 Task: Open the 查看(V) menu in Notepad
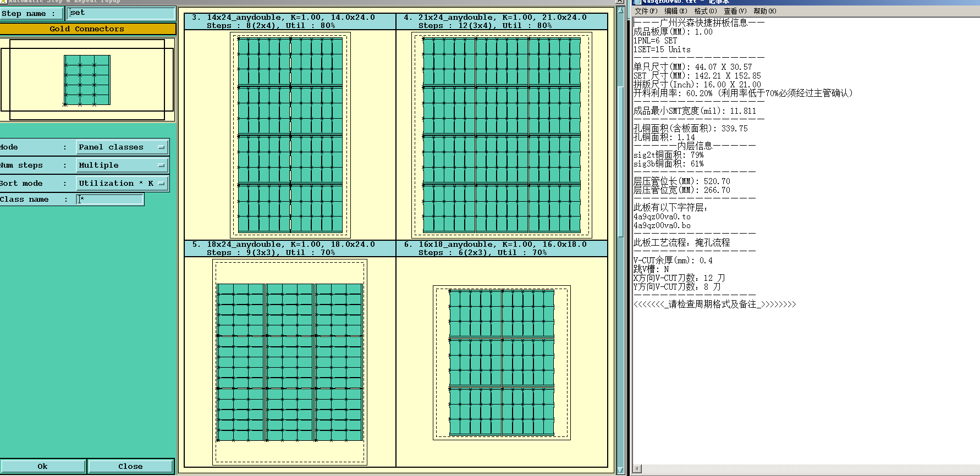(735, 11)
